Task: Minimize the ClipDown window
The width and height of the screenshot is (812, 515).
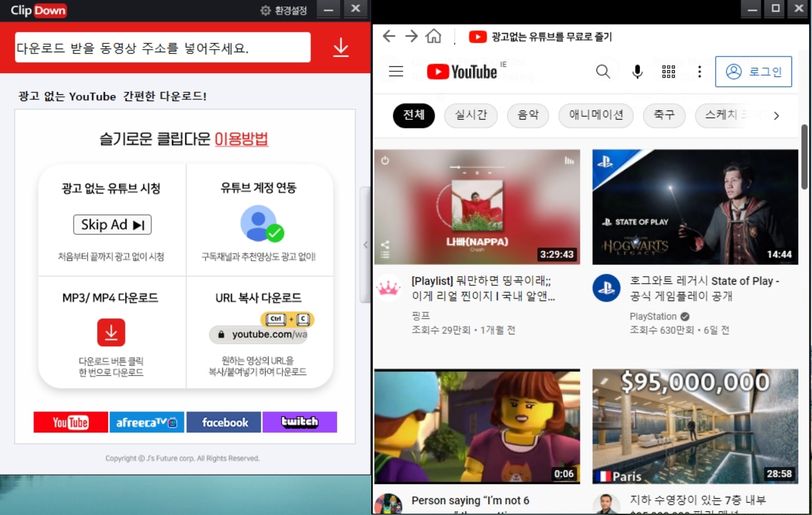Action: coord(328,9)
